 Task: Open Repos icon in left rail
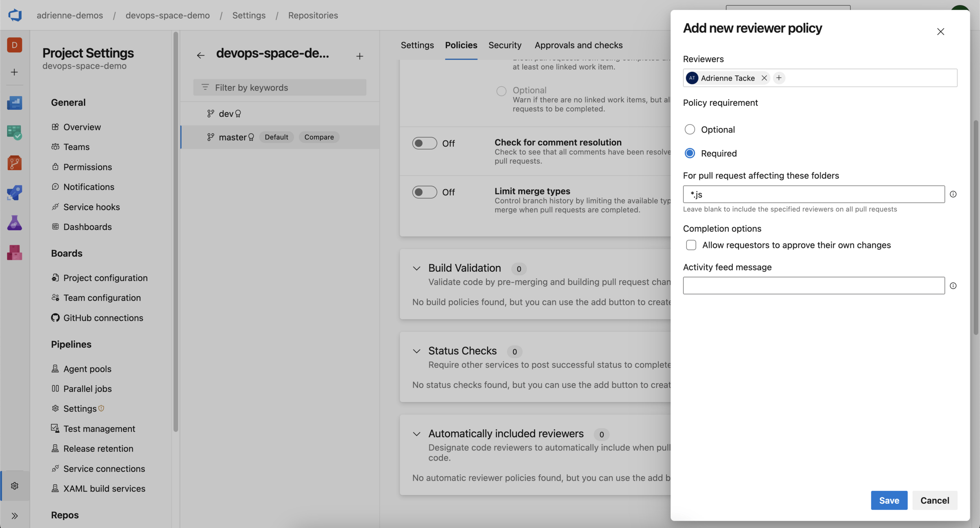(x=15, y=163)
